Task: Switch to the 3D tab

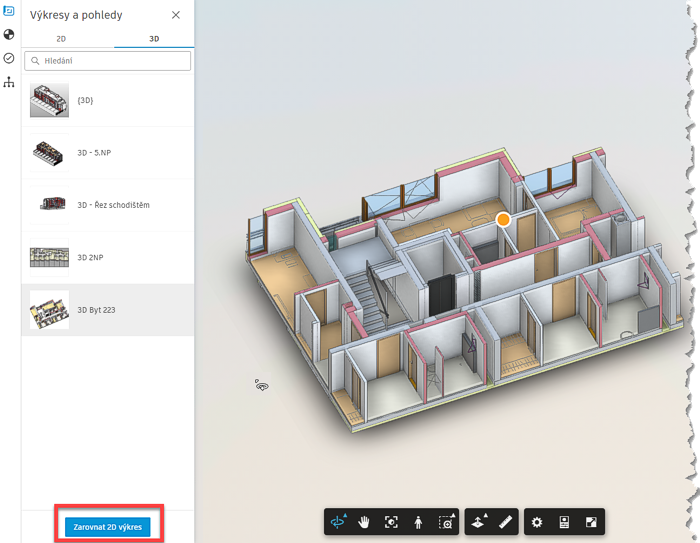Action: [x=154, y=39]
